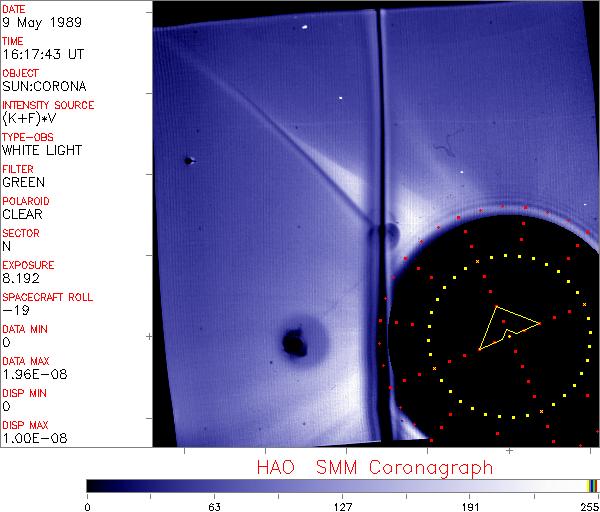Click the yellow-blue stripe at the color bar's end
The width and height of the screenshot is (600, 512).
coord(593,485)
